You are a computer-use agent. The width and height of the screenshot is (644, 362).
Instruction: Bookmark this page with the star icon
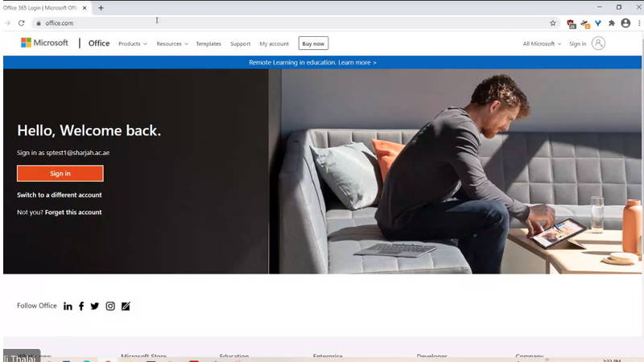[x=553, y=23]
